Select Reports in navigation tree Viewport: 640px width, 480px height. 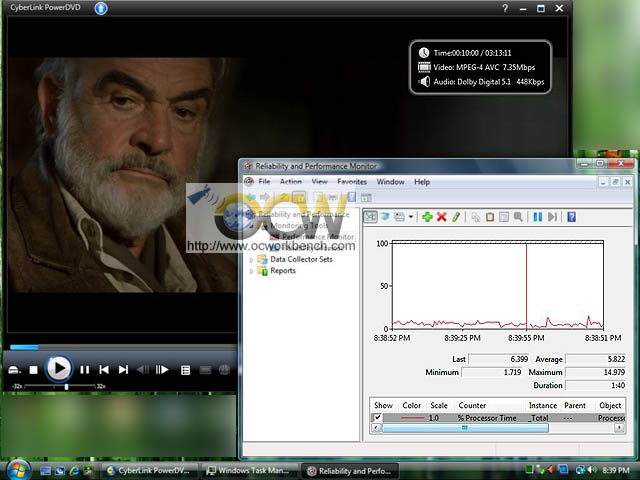[x=283, y=271]
